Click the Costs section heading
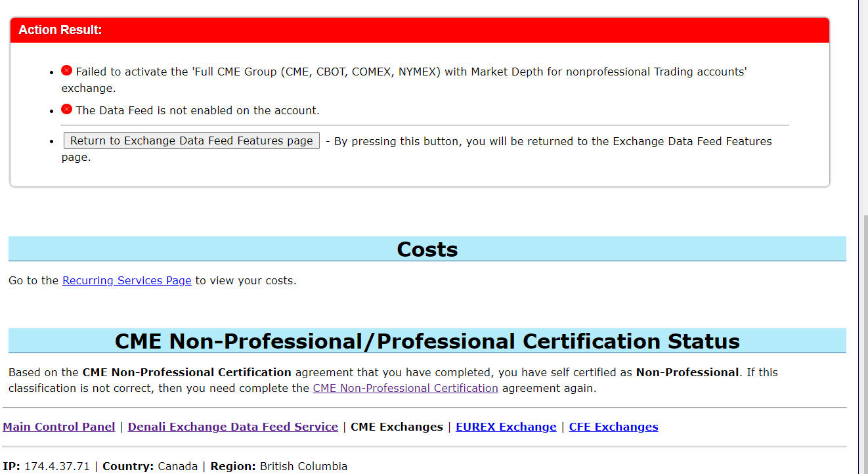 pyautogui.click(x=427, y=249)
